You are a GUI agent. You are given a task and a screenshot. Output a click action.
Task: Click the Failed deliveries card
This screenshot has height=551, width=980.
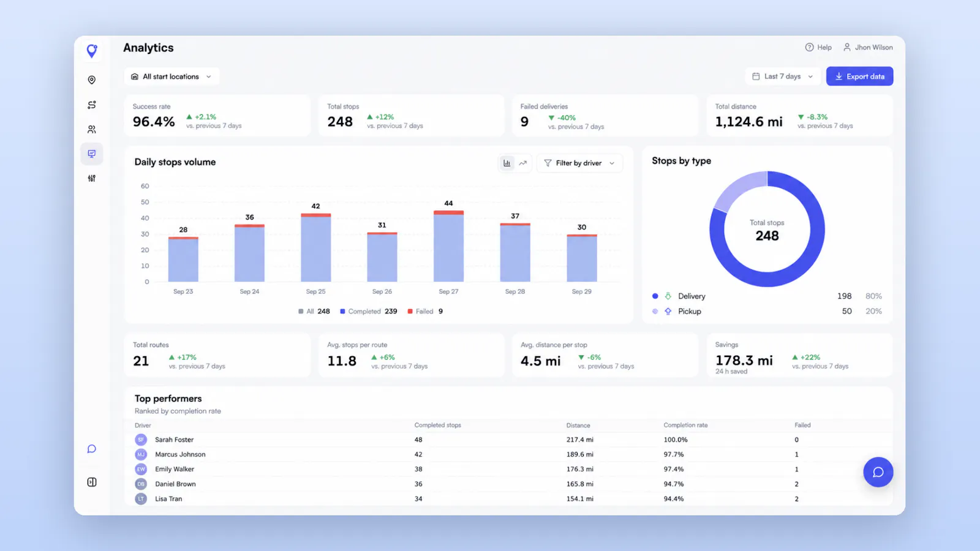(x=605, y=116)
